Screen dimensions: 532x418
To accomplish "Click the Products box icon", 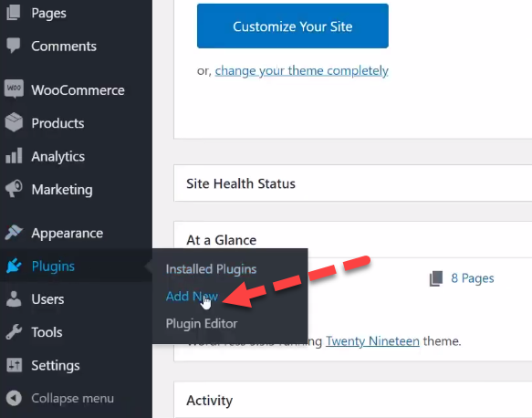I will [14, 122].
